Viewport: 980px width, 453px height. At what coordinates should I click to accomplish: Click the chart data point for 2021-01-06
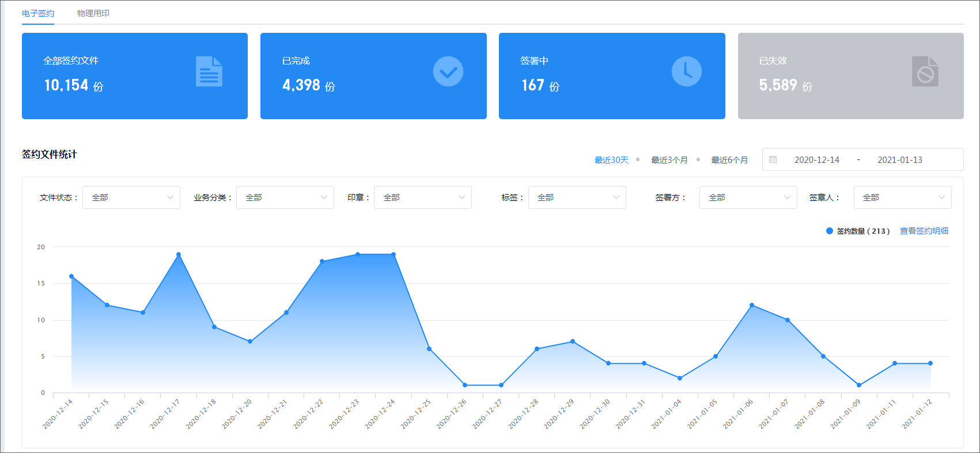[752, 305]
